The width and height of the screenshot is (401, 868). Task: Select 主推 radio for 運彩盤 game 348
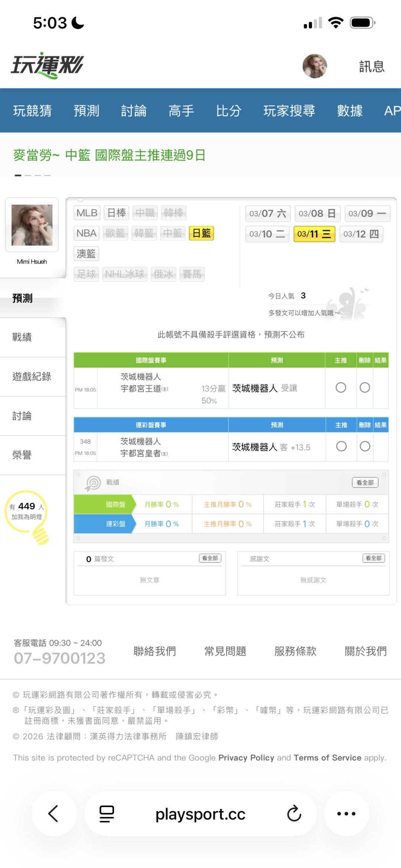point(341,446)
